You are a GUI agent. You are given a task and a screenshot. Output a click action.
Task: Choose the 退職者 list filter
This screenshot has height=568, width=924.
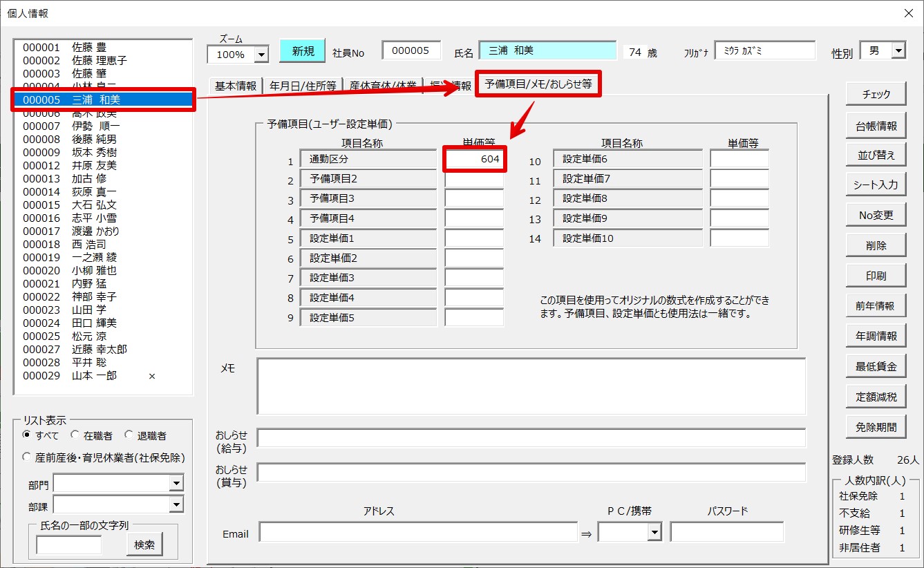click(x=129, y=435)
